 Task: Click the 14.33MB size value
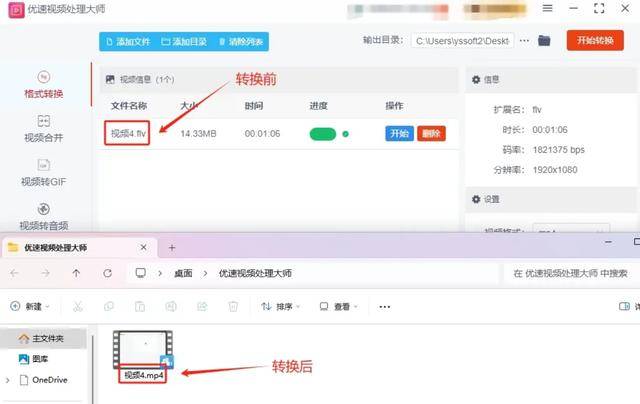tap(198, 133)
